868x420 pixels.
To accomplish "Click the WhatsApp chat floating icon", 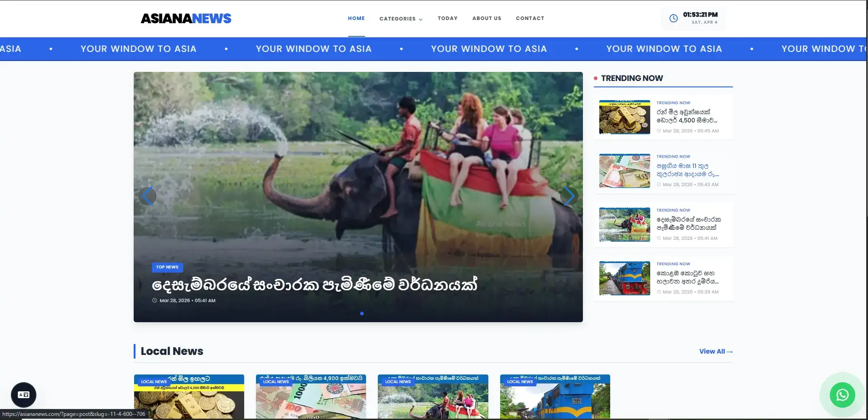I will 842,395.
